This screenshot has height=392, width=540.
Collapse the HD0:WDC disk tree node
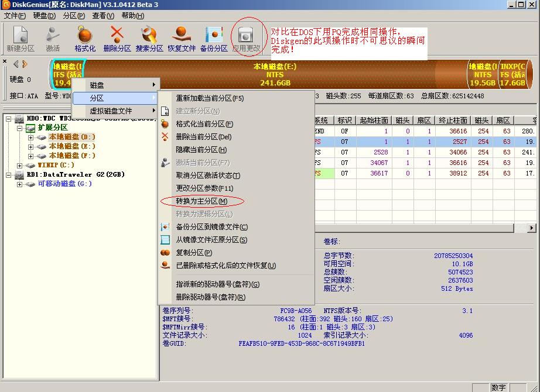(x=8, y=119)
